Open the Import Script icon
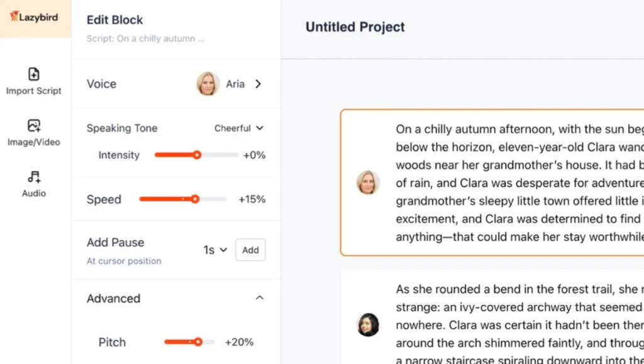 click(34, 74)
